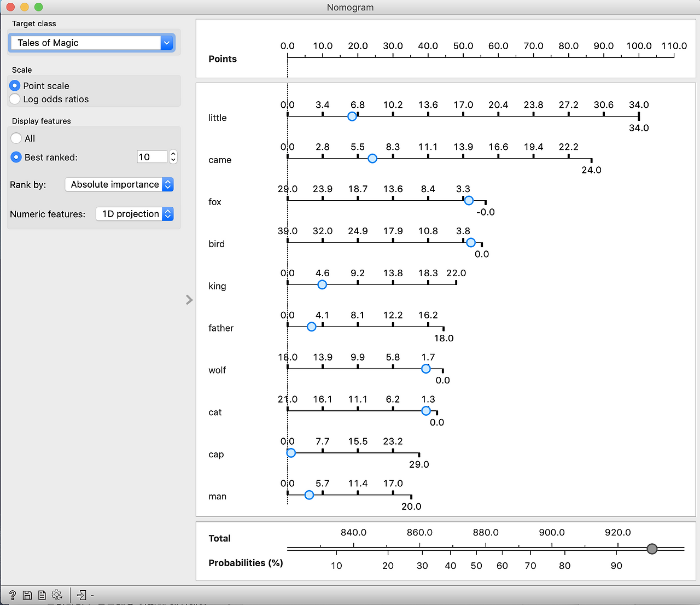Click the Total label
The height and width of the screenshot is (605, 700).
[219, 538]
